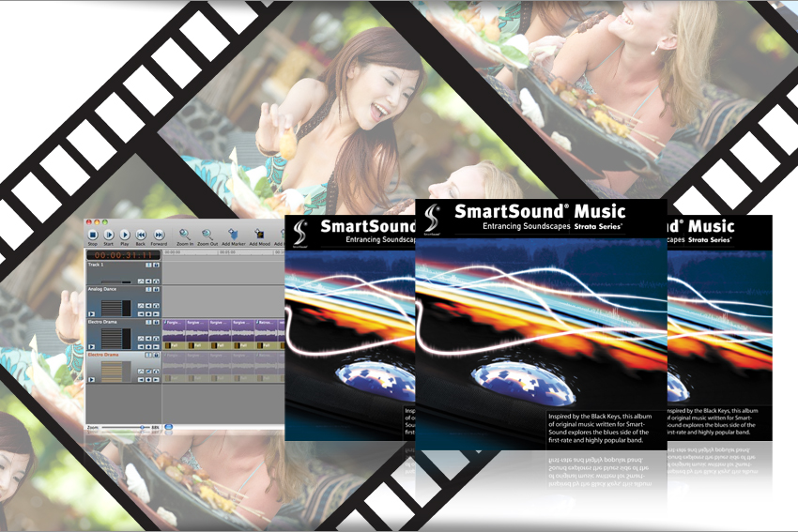798x532 pixels.
Task: Mute the Analog Dance track speaker icon
Action: click(x=148, y=306)
